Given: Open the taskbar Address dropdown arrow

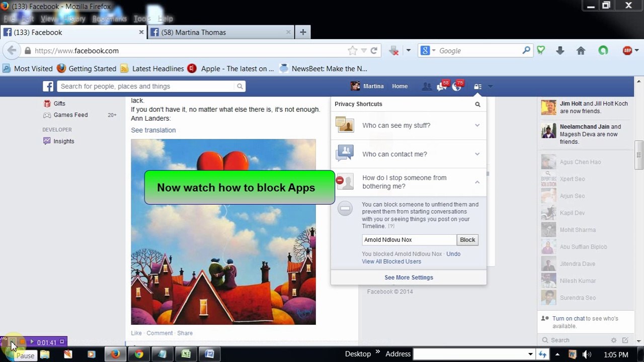Looking at the screenshot, I should pyautogui.click(x=530, y=354).
